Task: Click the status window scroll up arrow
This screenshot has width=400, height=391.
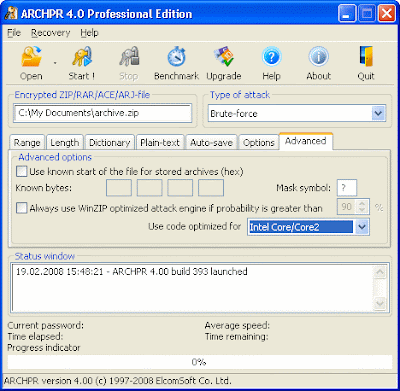Action: tap(380, 272)
